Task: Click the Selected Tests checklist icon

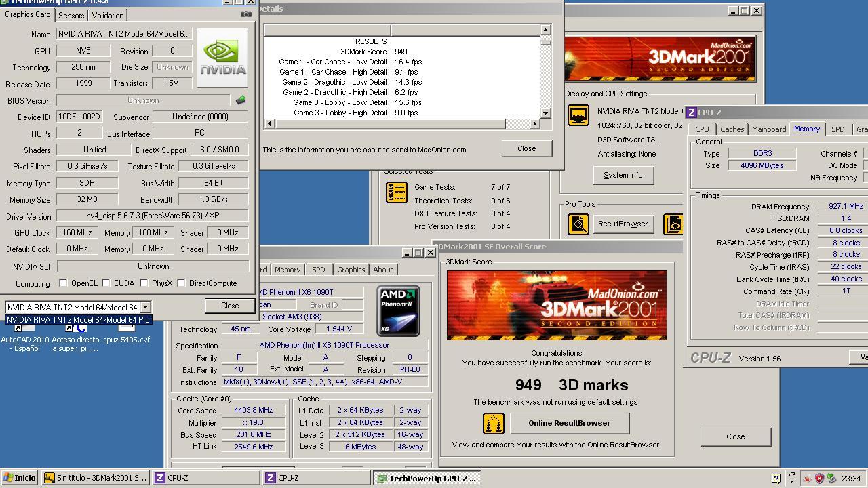Action: (x=396, y=192)
